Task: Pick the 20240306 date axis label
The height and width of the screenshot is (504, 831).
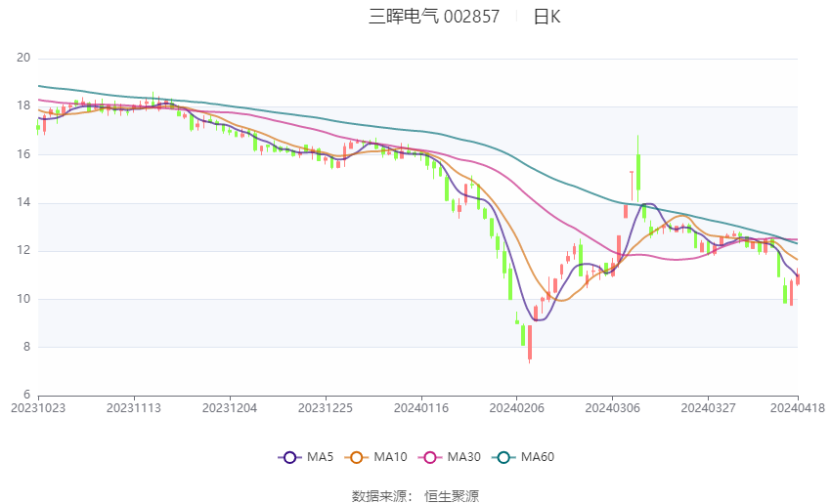Action: tap(613, 408)
